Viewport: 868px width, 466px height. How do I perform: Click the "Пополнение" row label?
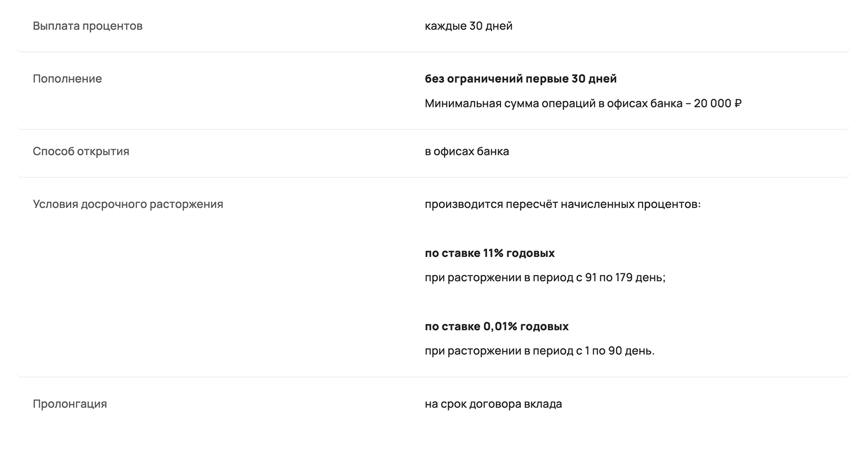tap(67, 79)
